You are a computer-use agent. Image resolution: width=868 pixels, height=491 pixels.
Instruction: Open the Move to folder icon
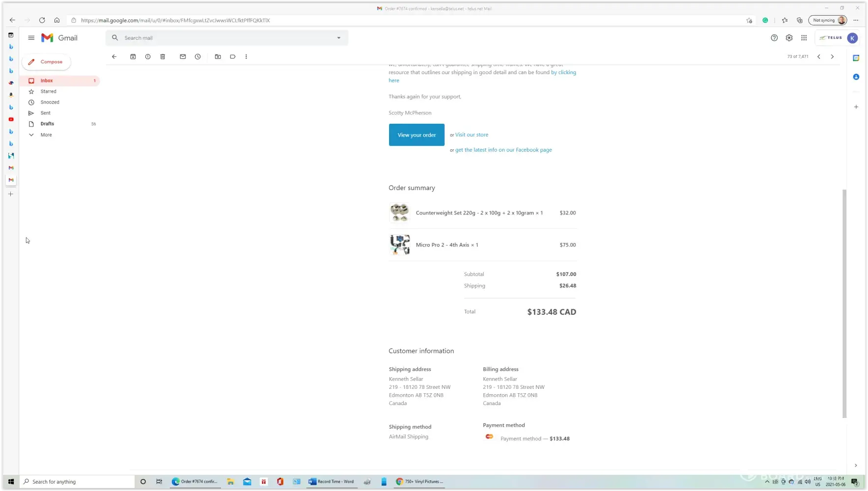coord(218,56)
